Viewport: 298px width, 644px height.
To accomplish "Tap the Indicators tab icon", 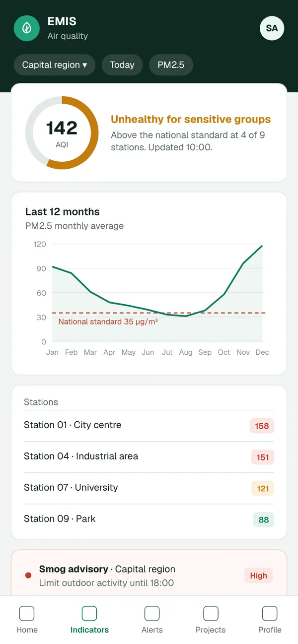I will click(x=89, y=614).
